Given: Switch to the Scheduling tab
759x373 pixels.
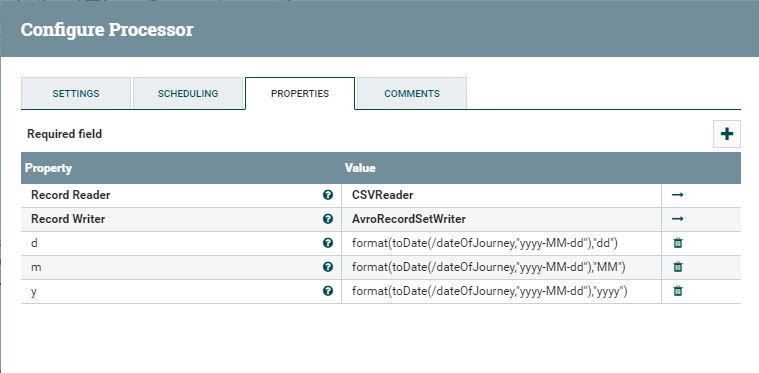Looking at the screenshot, I should tap(188, 93).
